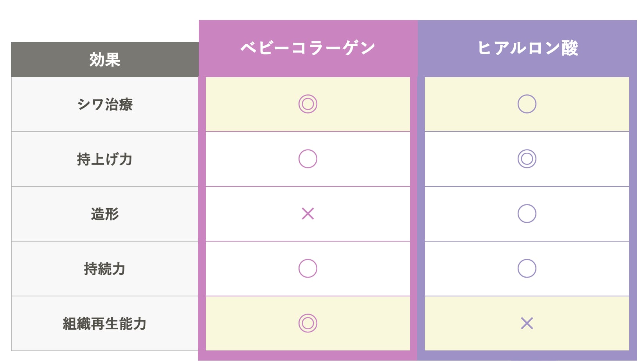The width and height of the screenshot is (644, 361).
Task: Click the ベビーコラーゲン column header
Action: tap(308, 48)
